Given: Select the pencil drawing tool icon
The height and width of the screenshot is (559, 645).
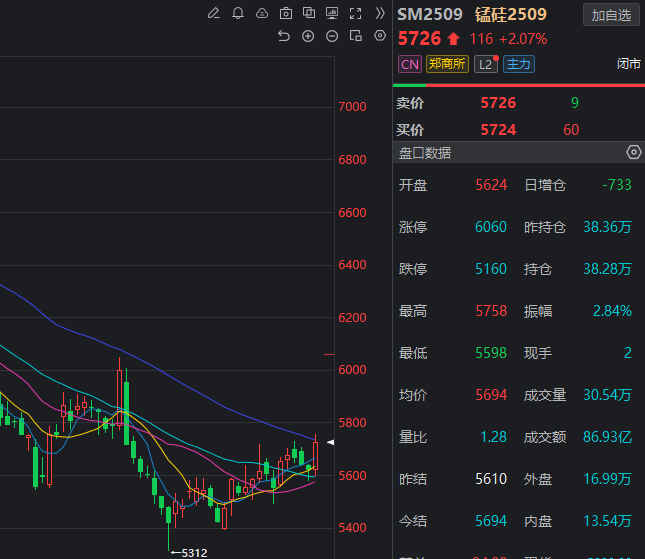Looking at the screenshot, I should coord(213,14).
